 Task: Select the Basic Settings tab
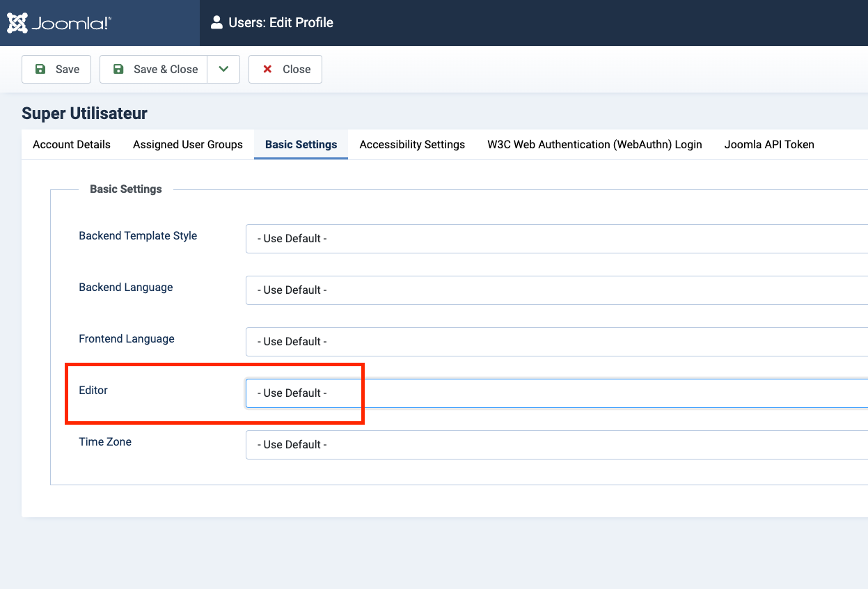click(301, 145)
